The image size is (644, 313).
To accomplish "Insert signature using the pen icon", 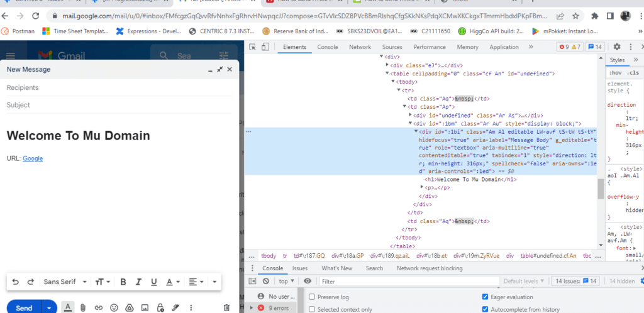I will point(176,308).
